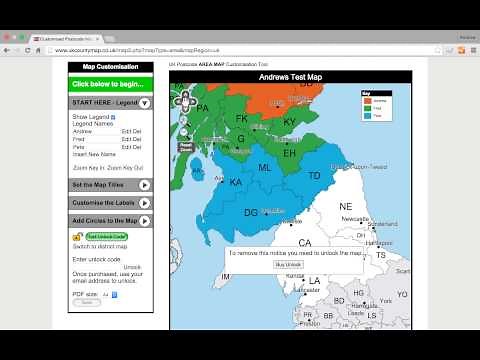This screenshot has width=480, height=360.
Task: Click the Get Unlock Code button
Action: [107, 236]
